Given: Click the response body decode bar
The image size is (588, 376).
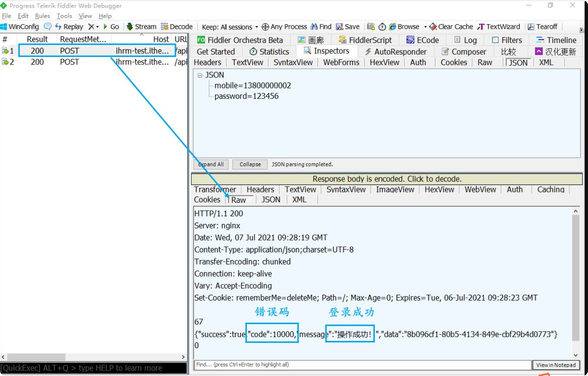Looking at the screenshot, I should pyautogui.click(x=386, y=179).
